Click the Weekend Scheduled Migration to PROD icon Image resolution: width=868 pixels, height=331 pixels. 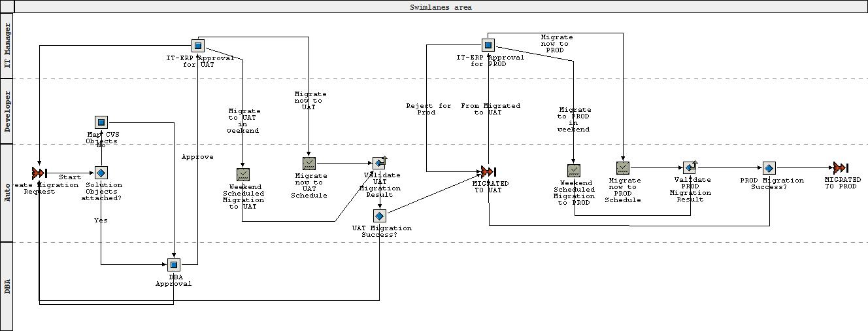pyautogui.click(x=573, y=170)
